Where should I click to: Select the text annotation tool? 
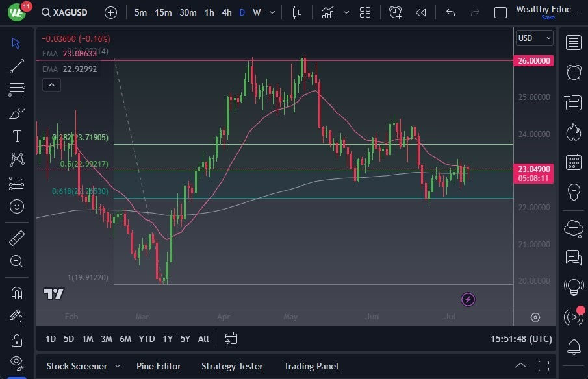tap(17, 136)
